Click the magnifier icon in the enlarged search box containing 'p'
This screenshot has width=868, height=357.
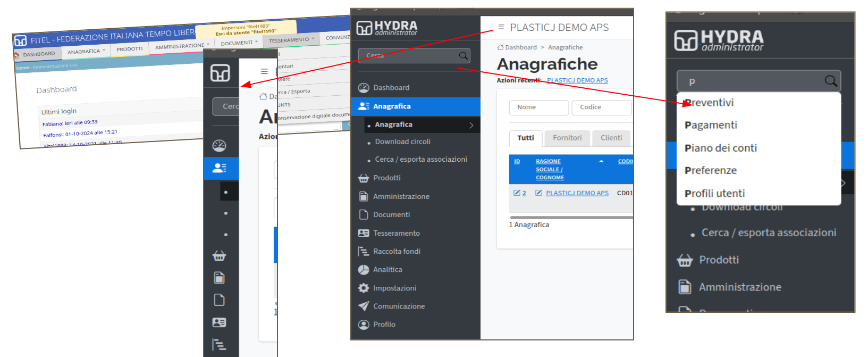pyautogui.click(x=831, y=81)
